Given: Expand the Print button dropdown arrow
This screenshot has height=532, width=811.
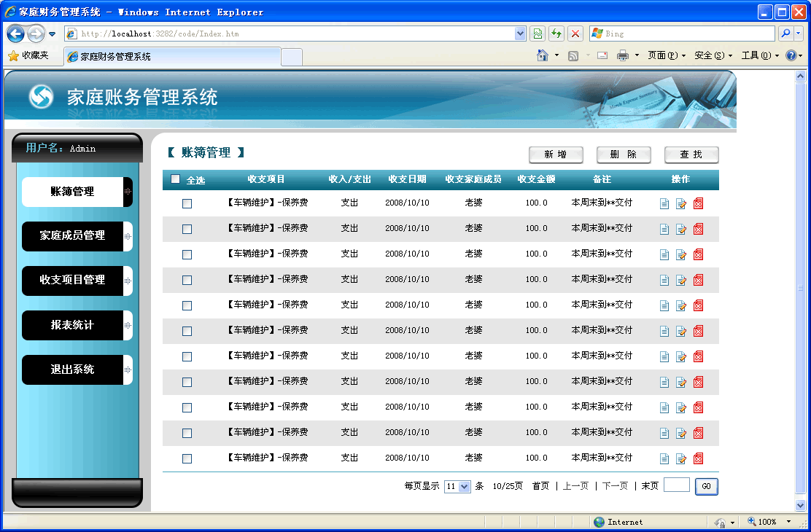Looking at the screenshot, I should (x=637, y=55).
